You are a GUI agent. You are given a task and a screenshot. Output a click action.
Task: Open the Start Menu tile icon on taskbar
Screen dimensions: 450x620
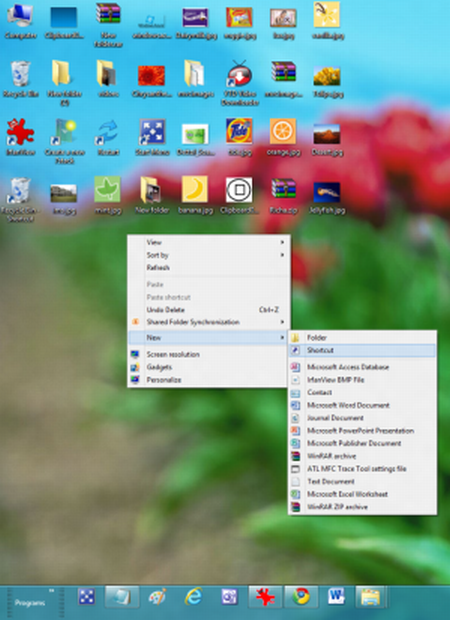[x=86, y=597]
